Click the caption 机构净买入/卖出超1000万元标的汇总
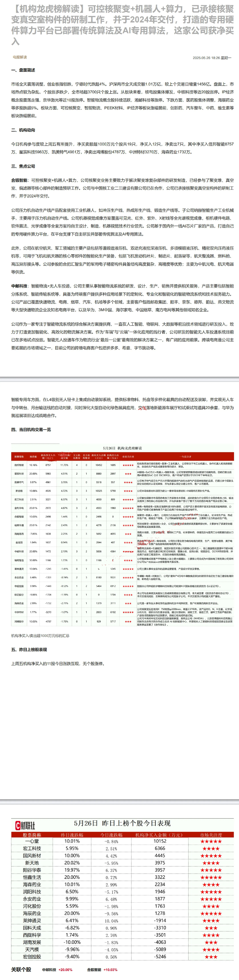Screen dimensions: 239x980 (x=40, y=636)
